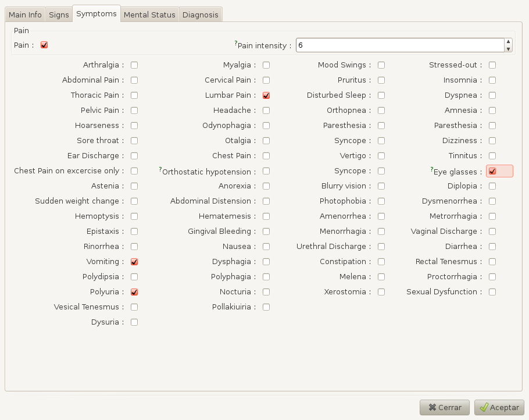
Task: Check the Blurry vision checkbox
Action: click(x=381, y=186)
